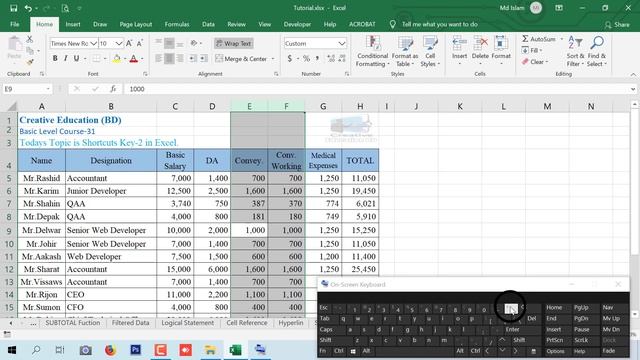Click AutoSum sigma icon
The image size is (640, 360).
click(525, 39)
